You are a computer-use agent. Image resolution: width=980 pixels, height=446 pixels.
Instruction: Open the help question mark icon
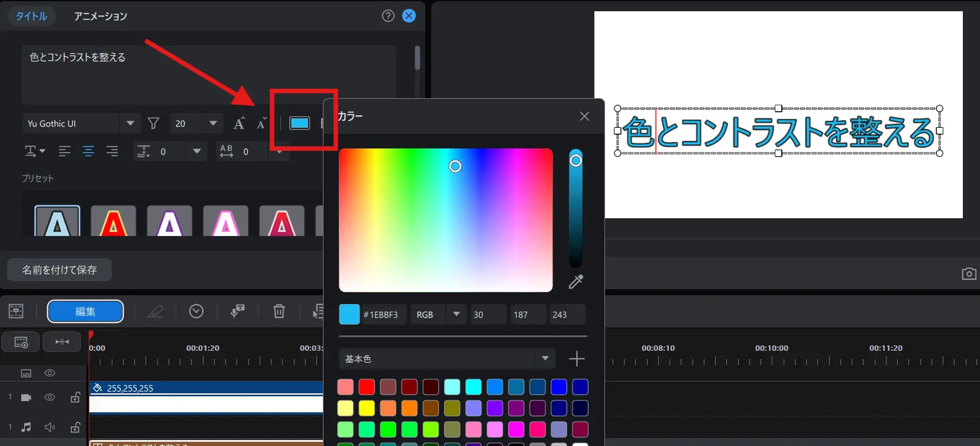point(388,16)
